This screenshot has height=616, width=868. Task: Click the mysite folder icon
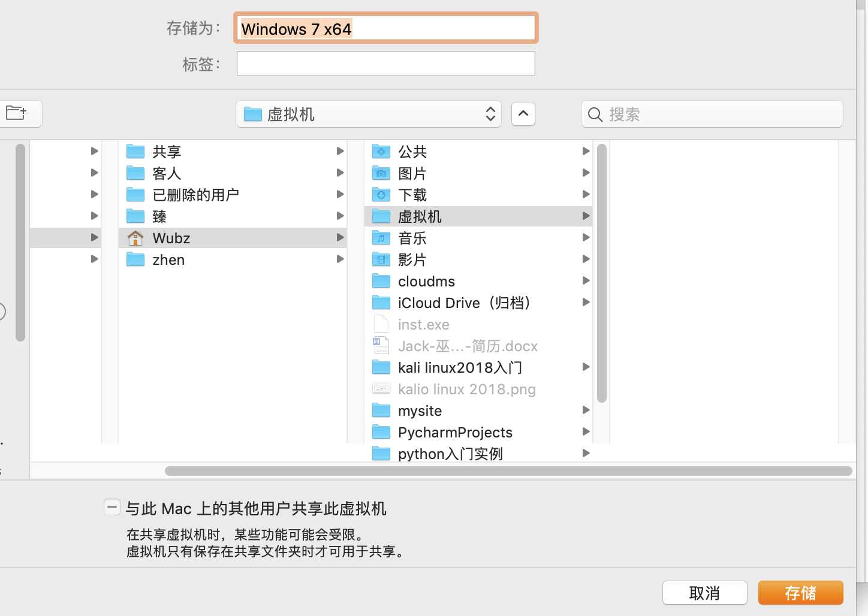click(x=381, y=410)
